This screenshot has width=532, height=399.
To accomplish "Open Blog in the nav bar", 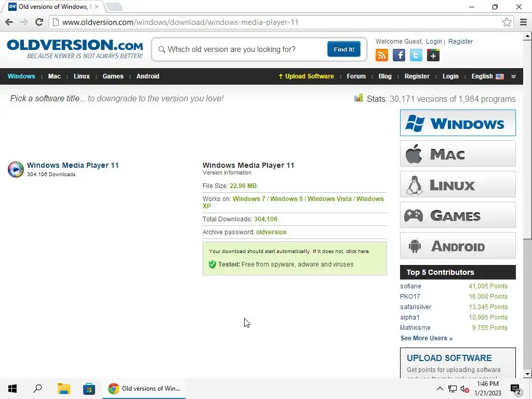I will (385, 76).
